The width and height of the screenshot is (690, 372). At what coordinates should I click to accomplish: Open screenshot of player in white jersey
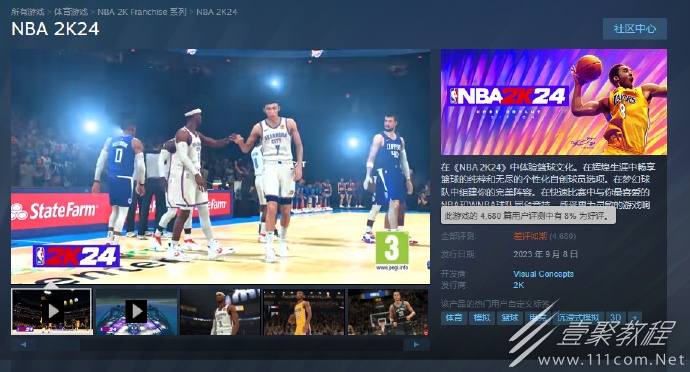point(220,312)
